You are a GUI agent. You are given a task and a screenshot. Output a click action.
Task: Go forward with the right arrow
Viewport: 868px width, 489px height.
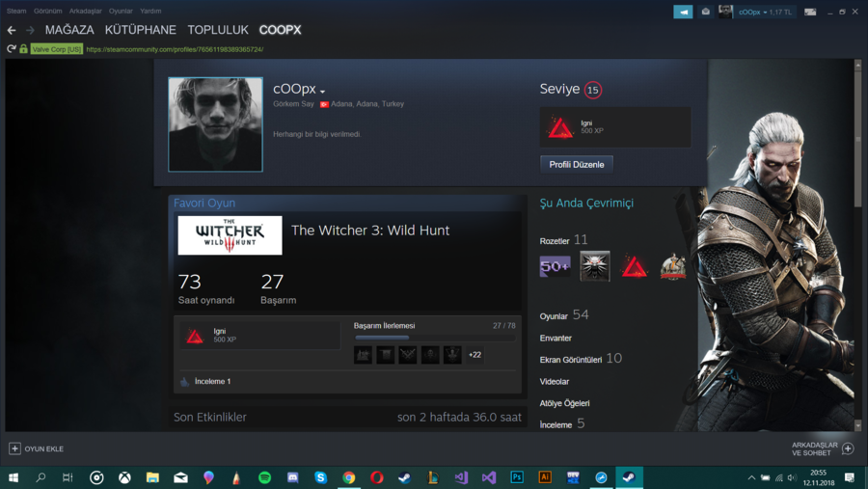pyautogui.click(x=30, y=30)
